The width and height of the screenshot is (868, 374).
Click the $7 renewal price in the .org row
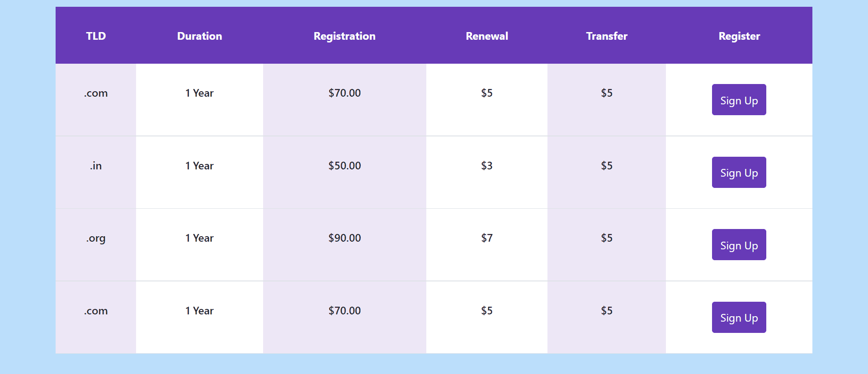coord(486,238)
